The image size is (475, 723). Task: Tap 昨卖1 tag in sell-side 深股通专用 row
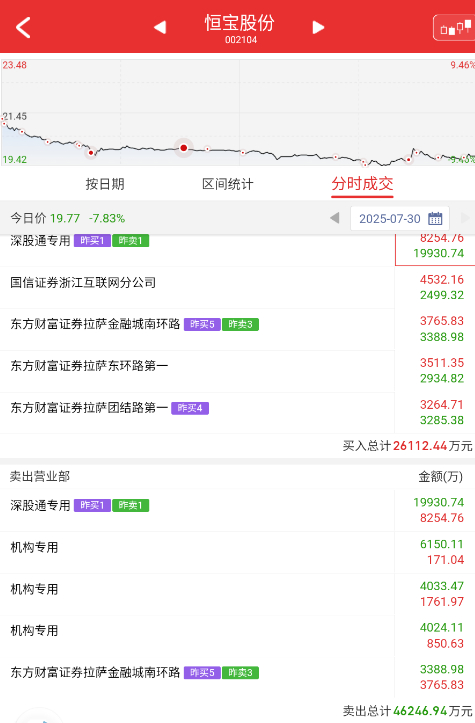click(131, 505)
